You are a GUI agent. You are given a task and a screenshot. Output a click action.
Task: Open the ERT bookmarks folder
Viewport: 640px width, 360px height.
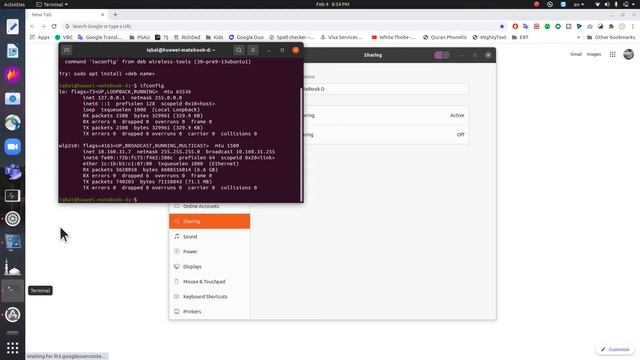(520, 37)
